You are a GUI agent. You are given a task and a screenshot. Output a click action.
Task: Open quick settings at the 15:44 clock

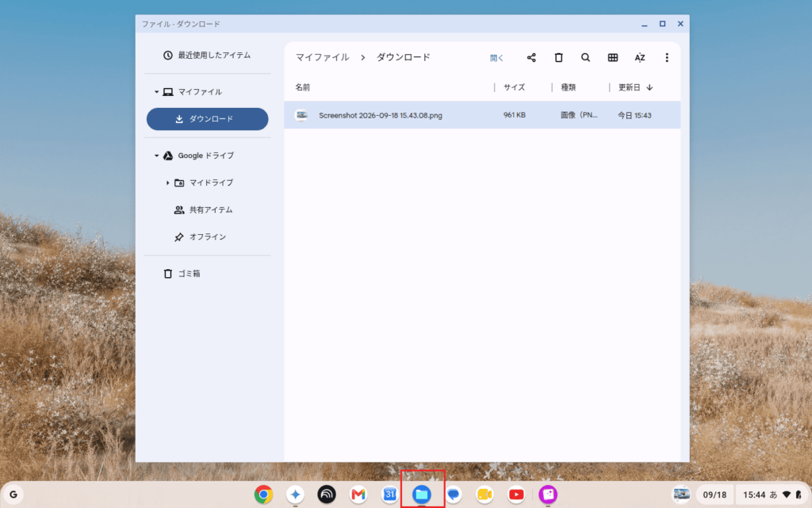(x=771, y=495)
